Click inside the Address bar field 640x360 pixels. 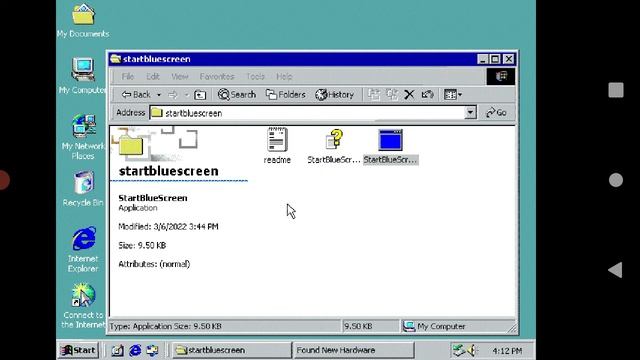tap(307, 113)
